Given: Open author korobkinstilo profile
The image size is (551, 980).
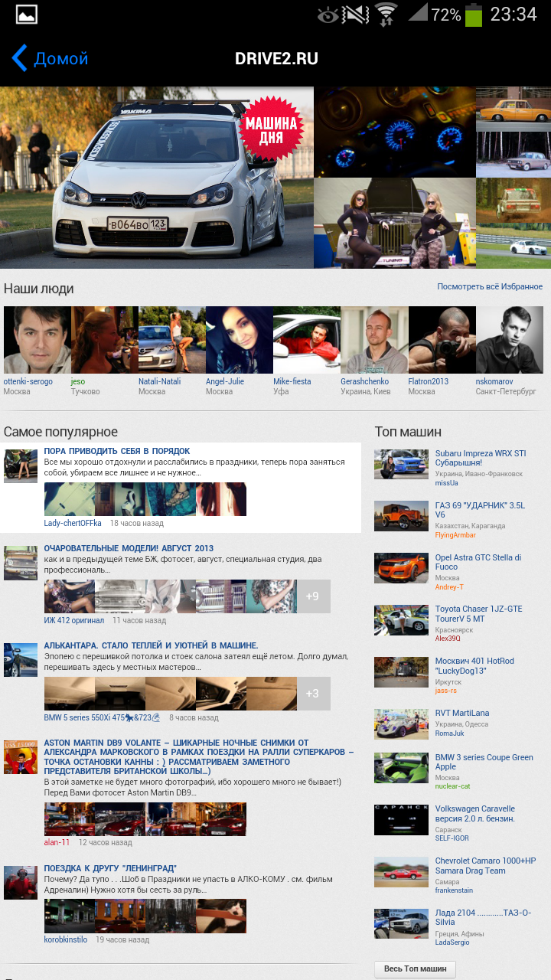Looking at the screenshot, I should (x=66, y=939).
